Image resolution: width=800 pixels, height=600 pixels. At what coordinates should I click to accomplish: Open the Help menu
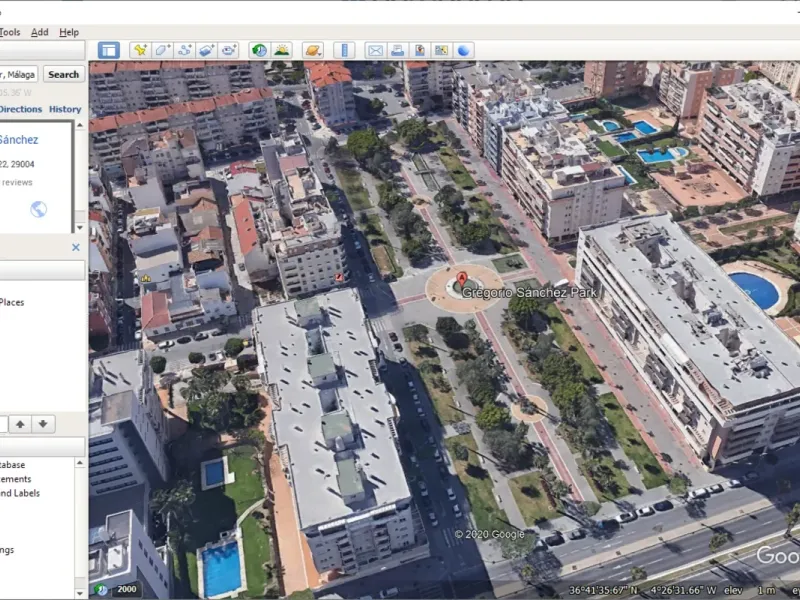pos(69,32)
